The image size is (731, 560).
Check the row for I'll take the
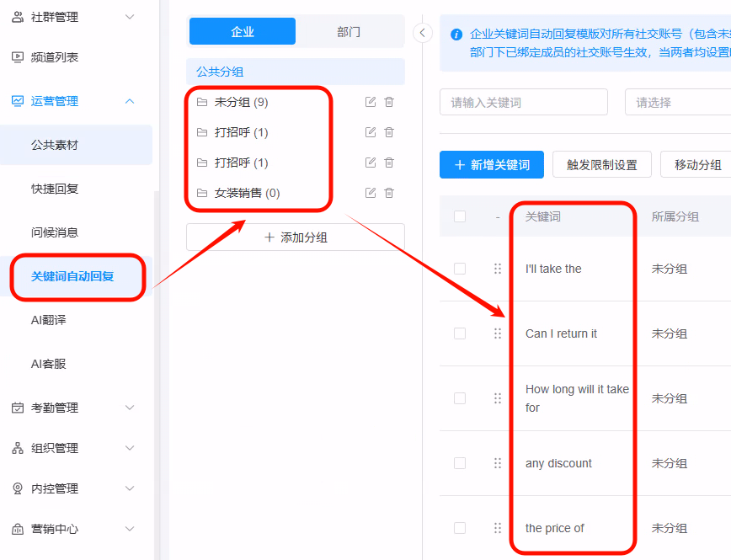460,269
